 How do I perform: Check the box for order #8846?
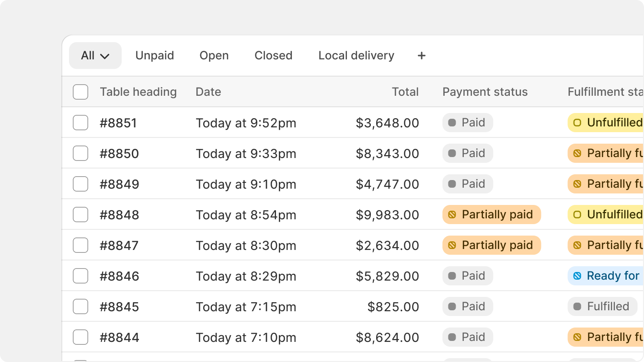(80, 276)
